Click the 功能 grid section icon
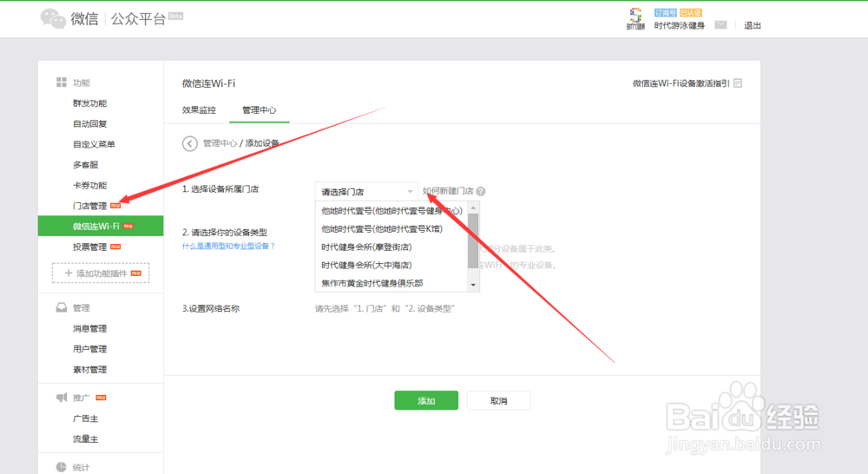 pyautogui.click(x=62, y=82)
